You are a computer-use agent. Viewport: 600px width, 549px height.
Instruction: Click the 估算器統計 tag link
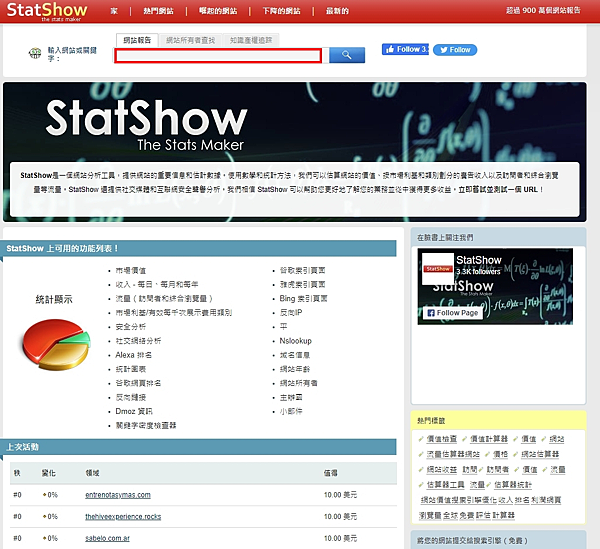[513, 485]
